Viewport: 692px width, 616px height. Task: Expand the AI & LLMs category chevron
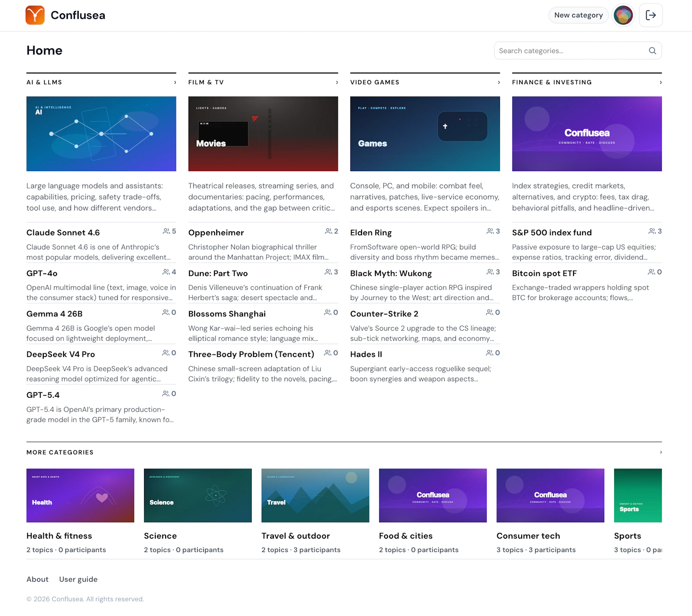(x=175, y=82)
